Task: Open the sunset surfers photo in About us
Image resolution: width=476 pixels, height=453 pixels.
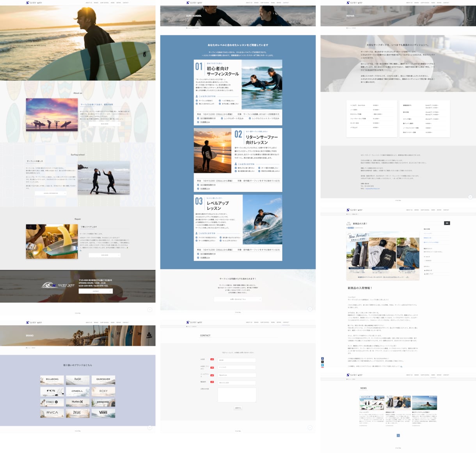Action: [x=52, y=114]
